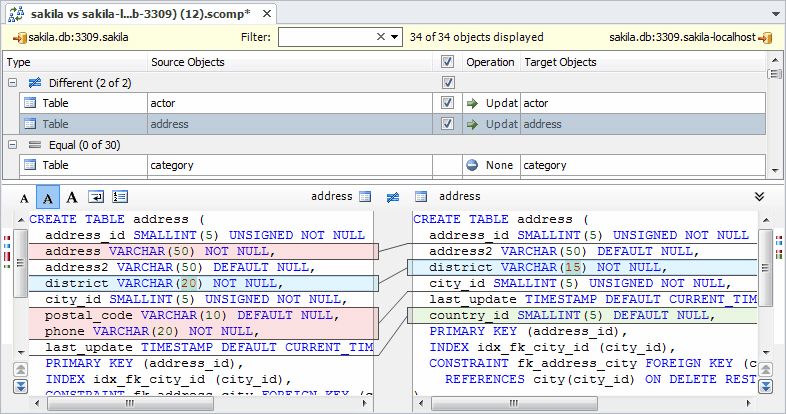Collapse the diff panel with double chevron
The image size is (786, 414).
coord(759,197)
